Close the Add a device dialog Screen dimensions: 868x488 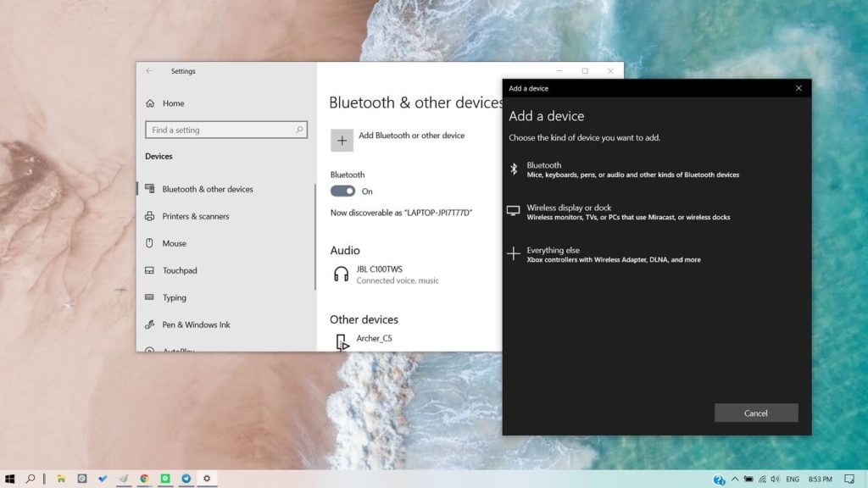798,88
